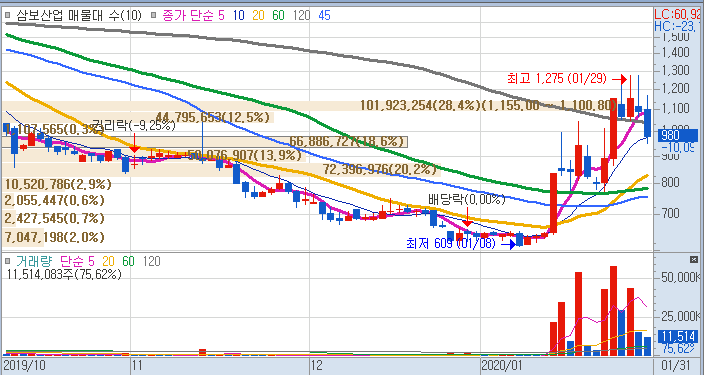The height and width of the screenshot is (375, 704).
Task: Click the 01/31 date at the axis corner
Action: [675, 366]
